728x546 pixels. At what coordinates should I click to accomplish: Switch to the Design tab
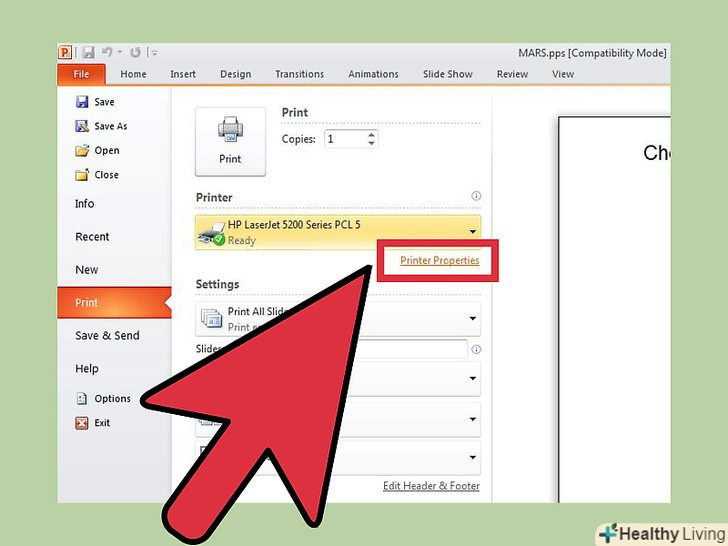[235, 74]
